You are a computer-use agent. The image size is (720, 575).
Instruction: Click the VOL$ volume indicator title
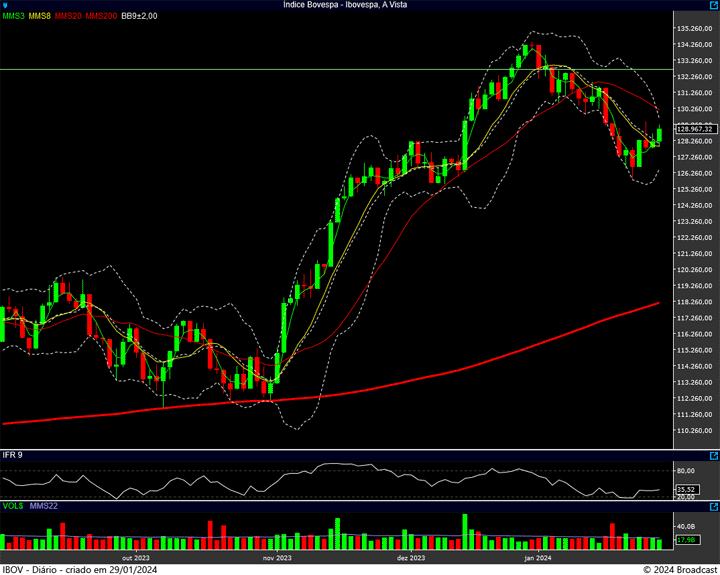coord(13,507)
